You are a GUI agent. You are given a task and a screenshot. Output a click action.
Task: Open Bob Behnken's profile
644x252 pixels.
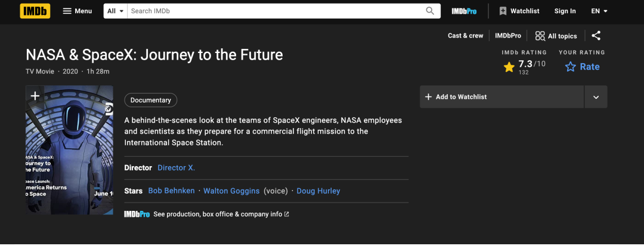[x=171, y=191]
